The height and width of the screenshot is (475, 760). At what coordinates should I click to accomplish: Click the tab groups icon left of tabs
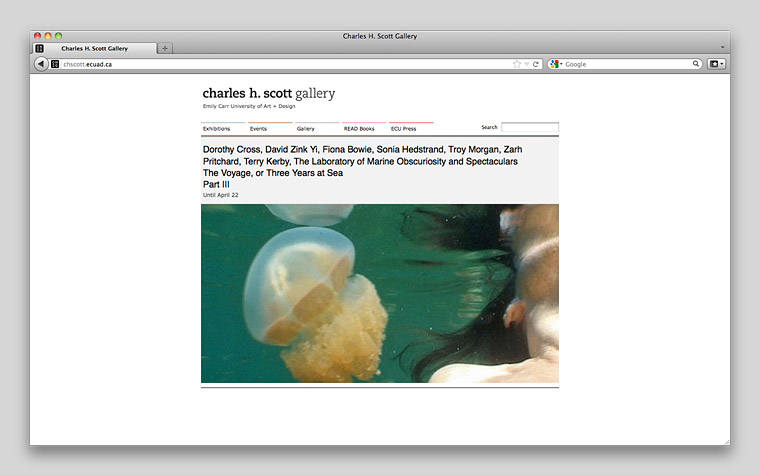pyautogui.click(x=39, y=48)
